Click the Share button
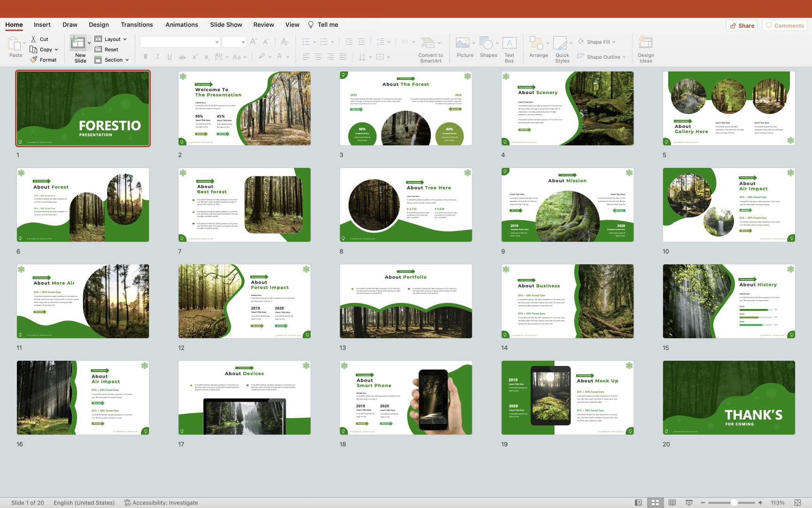The width and height of the screenshot is (812, 508). click(741, 25)
